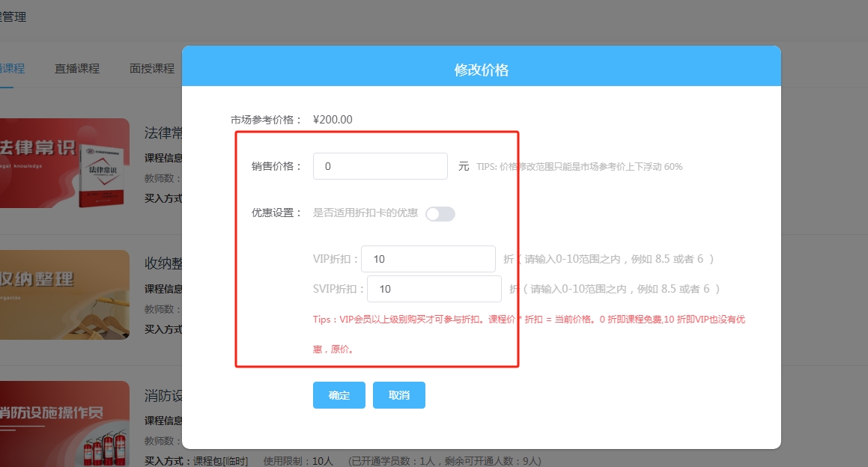Click the 是否适用折扣卡的优惠 text
This screenshot has width=868, height=467.
coord(365,213)
